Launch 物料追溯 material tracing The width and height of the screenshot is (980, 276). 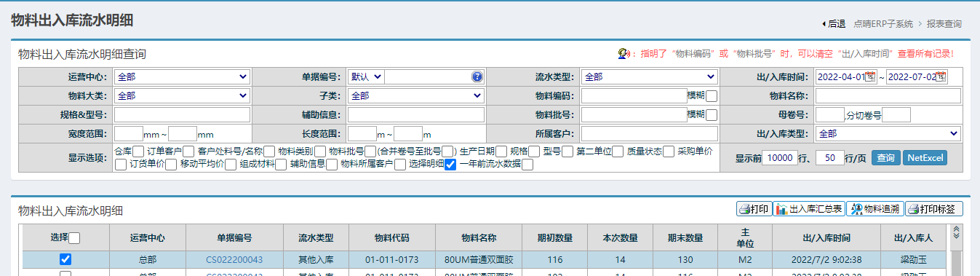click(x=875, y=209)
